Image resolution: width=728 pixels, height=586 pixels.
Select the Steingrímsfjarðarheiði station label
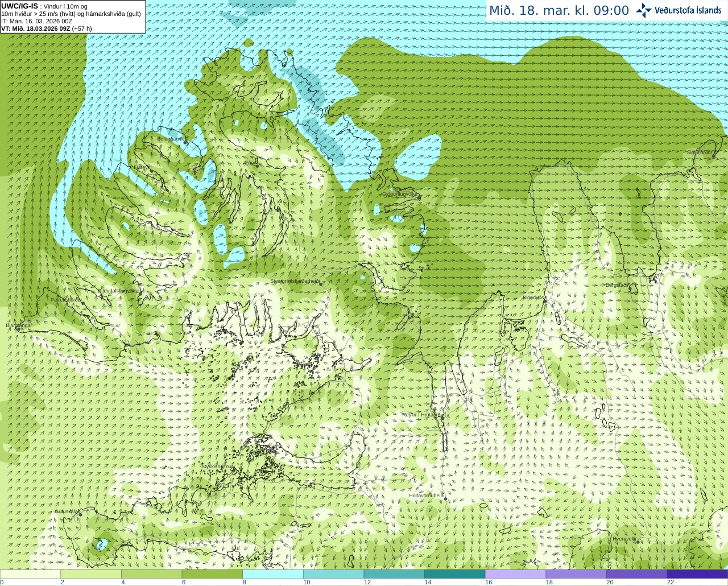click(295, 281)
